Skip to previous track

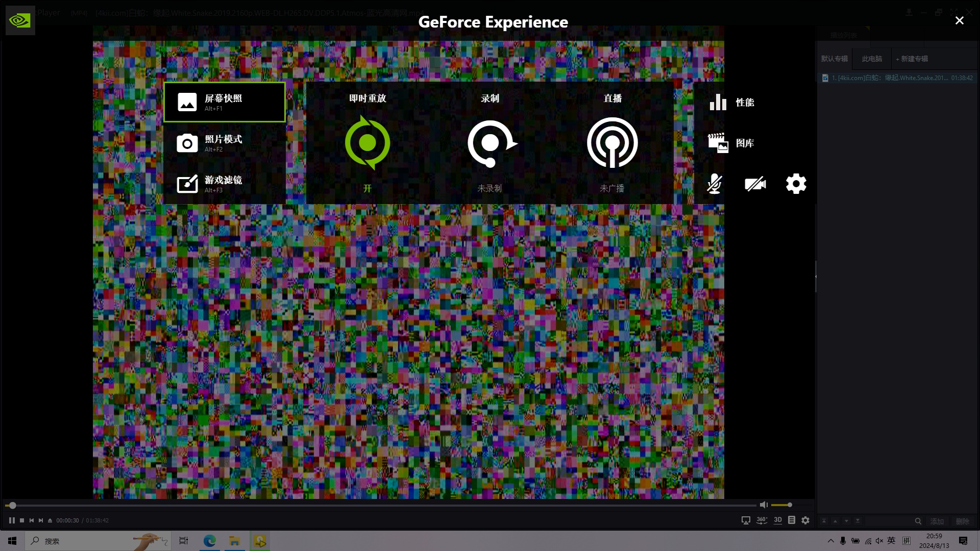[x=32, y=520]
